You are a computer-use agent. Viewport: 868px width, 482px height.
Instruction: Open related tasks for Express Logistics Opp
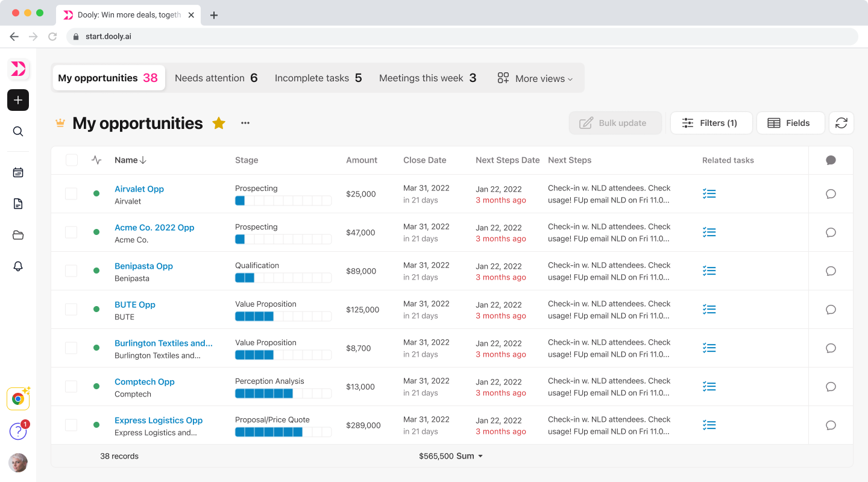point(709,425)
